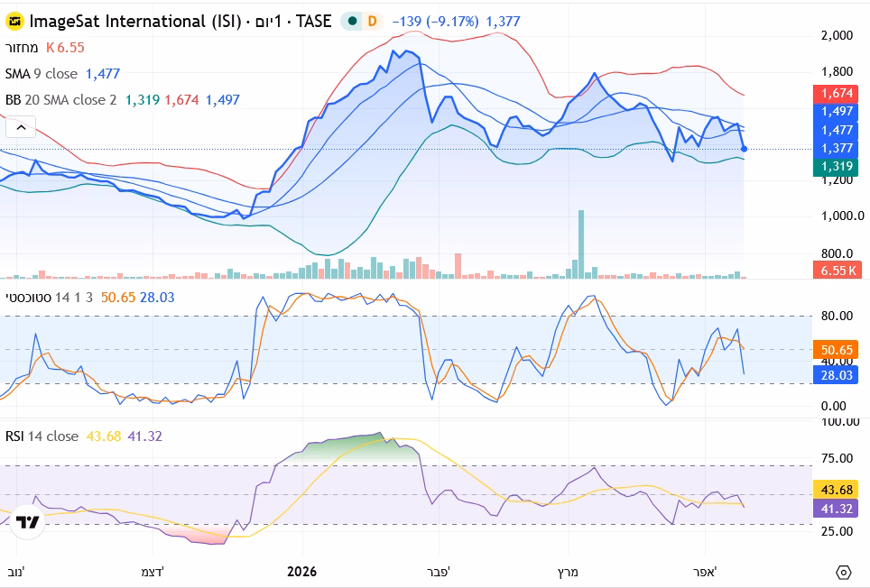Click the green market status dot
The width and height of the screenshot is (870, 588).
point(352,21)
